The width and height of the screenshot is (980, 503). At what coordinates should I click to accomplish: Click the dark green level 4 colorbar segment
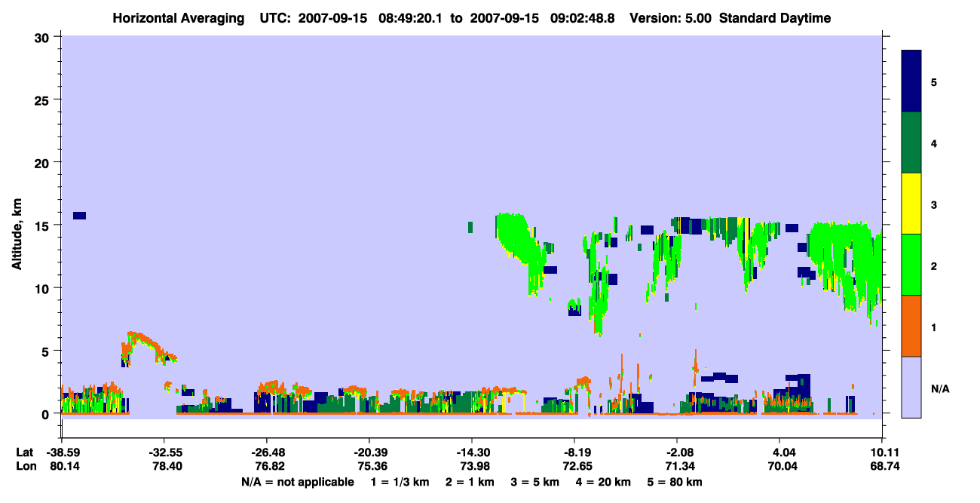911,143
